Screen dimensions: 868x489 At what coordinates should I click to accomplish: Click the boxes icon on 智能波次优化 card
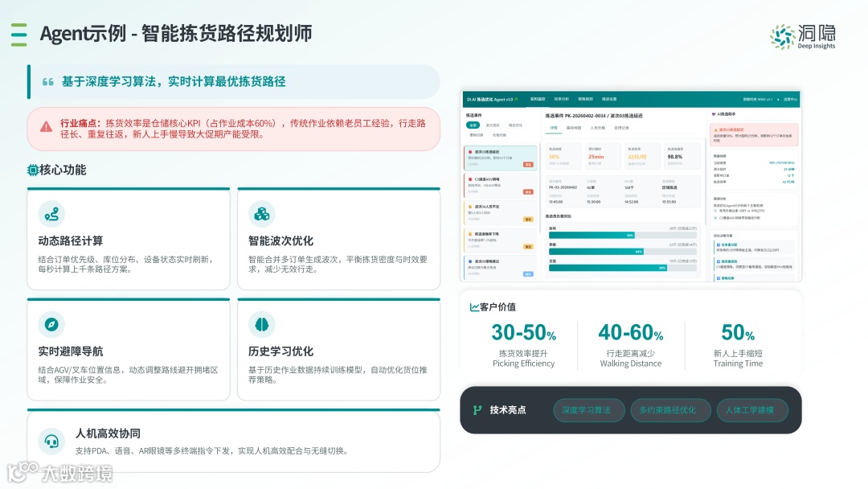(262, 214)
